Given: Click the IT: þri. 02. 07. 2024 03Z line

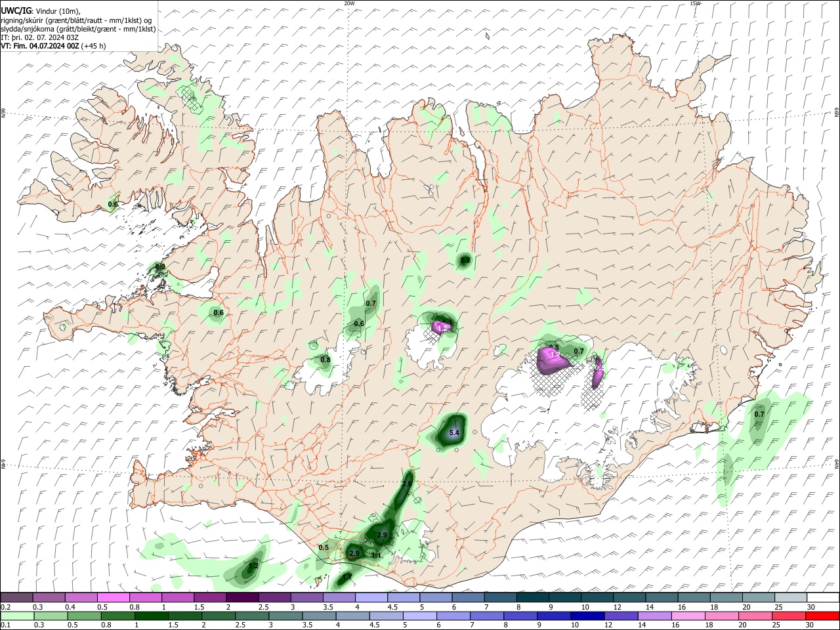Looking at the screenshot, I should (39, 37).
